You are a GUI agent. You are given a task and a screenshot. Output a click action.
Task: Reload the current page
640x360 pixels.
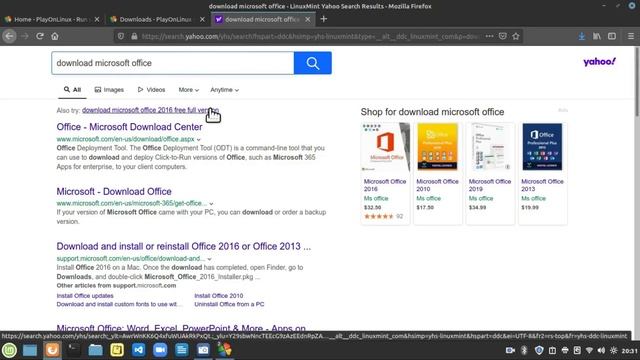click(40, 36)
